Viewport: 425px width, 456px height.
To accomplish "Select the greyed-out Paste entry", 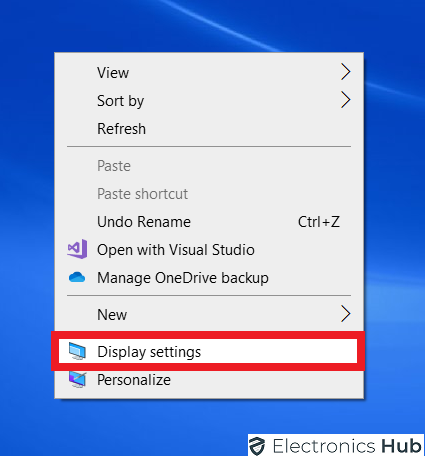I will pyautogui.click(x=209, y=166).
